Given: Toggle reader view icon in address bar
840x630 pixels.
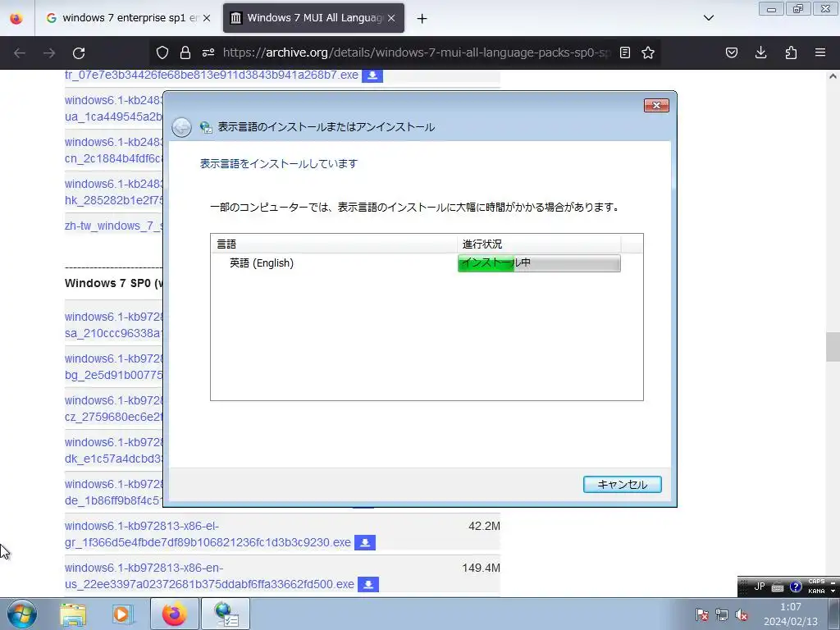Looking at the screenshot, I should click(624, 52).
